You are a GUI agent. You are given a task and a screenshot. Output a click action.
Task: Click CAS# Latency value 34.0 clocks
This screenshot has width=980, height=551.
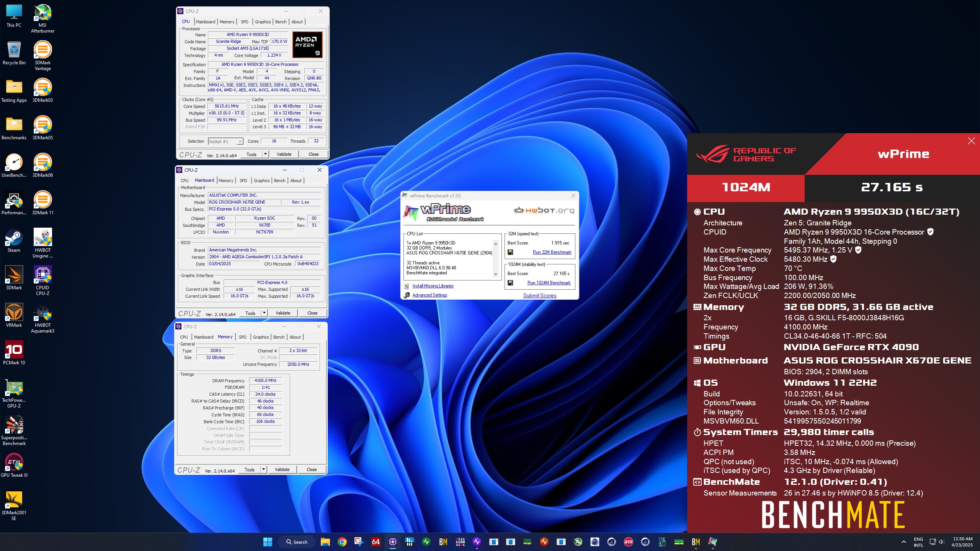tap(265, 394)
